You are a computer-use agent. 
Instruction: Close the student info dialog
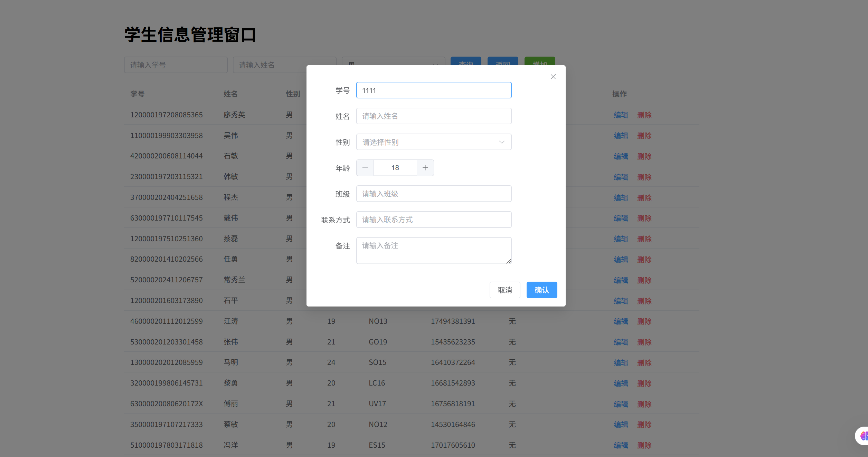(553, 76)
